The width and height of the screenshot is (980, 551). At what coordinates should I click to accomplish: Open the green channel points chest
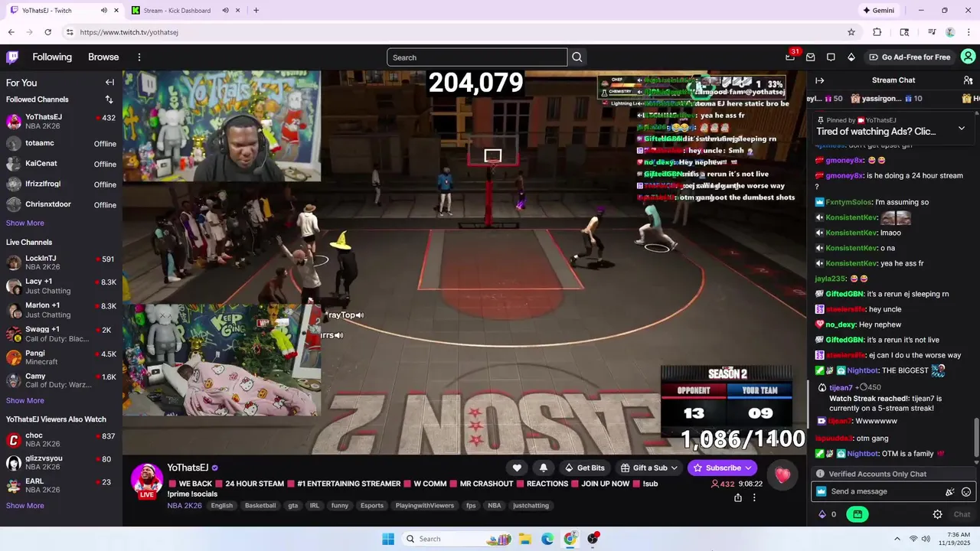[x=857, y=514]
